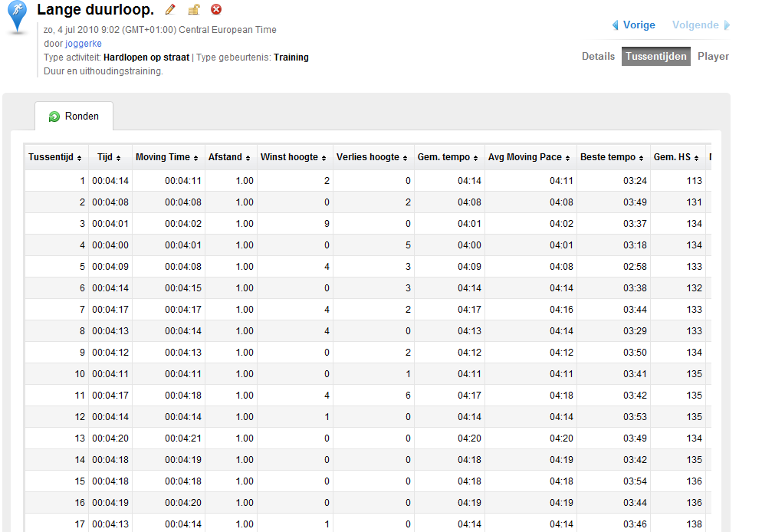Click the Vorige left arrow icon

(x=616, y=25)
